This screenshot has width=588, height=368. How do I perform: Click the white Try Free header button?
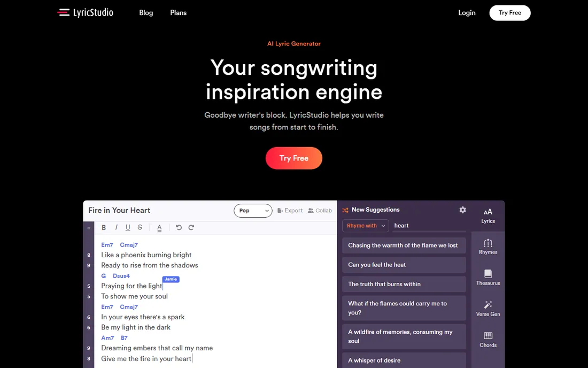coord(509,13)
